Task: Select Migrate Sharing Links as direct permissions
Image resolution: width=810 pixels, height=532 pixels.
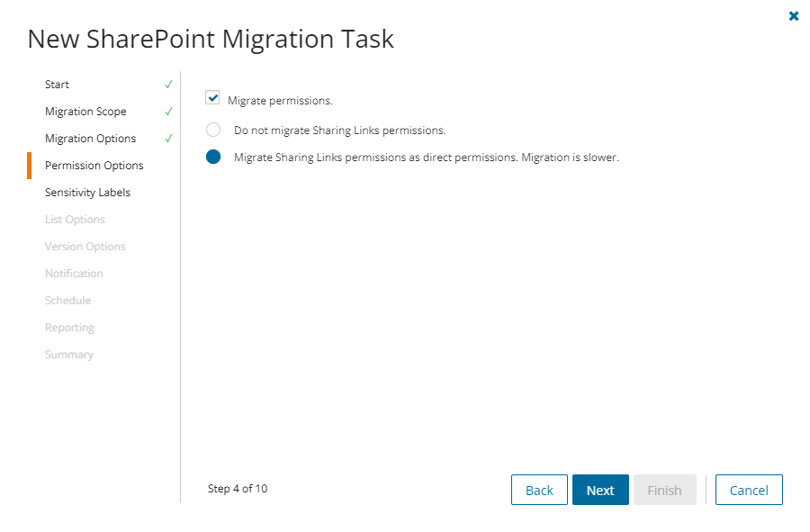Action: click(213, 157)
